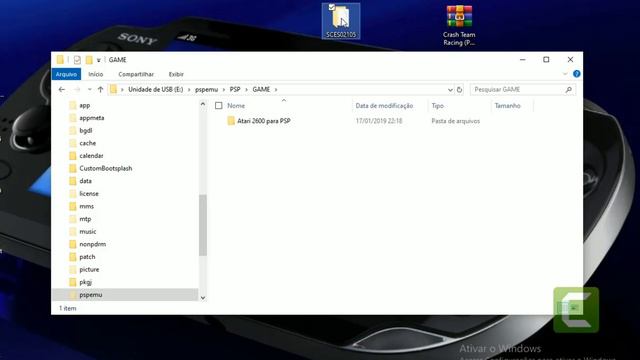This screenshot has width=640, height=360.
Task: Select the cache folder in tree
Action: pyautogui.click(x=87, y=143)
